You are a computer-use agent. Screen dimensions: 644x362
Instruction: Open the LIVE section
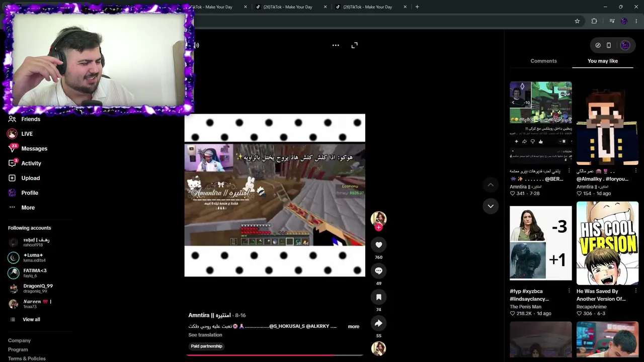tap(20, 134)
